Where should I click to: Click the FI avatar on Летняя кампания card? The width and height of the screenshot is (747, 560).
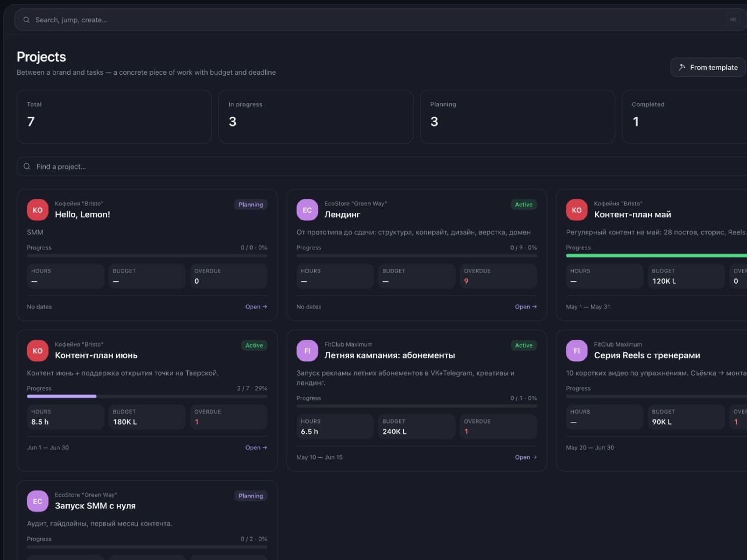point(307,351)
